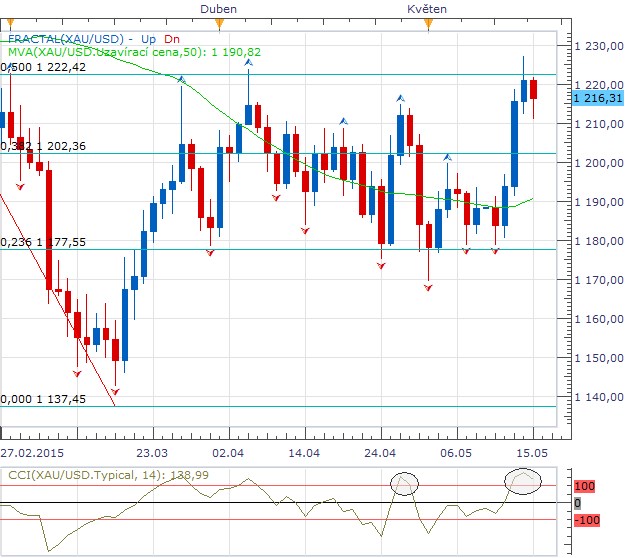Click the up fractal arrow above late-April high
Image resolution: width=629 pixels, height=558 pixels.
(x=400, y=98)
